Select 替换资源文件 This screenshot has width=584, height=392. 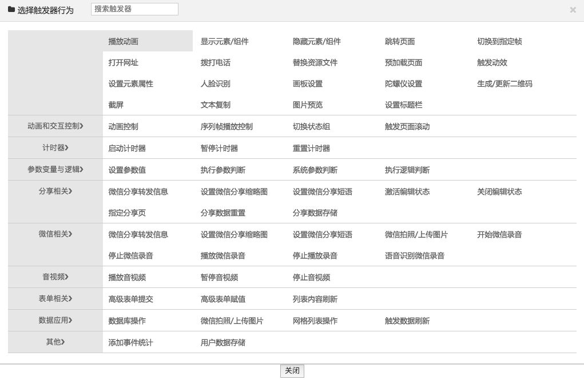tap(315, 62)
